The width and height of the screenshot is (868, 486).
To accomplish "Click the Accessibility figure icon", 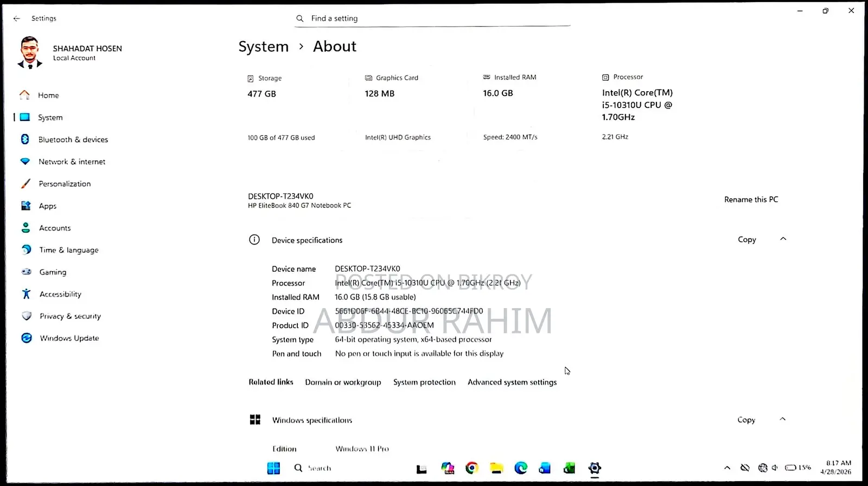I will tap(26, 294).
